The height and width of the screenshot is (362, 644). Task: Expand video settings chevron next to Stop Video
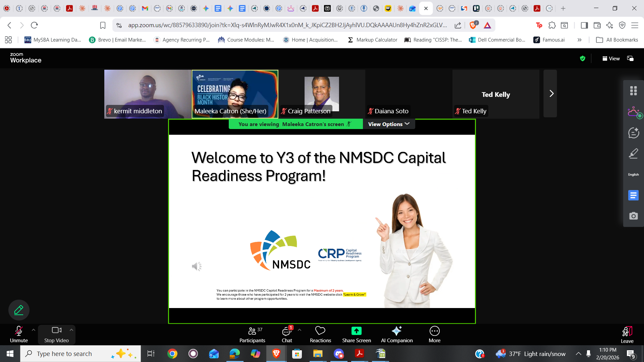pyautogui.click(x=71, y=330)
